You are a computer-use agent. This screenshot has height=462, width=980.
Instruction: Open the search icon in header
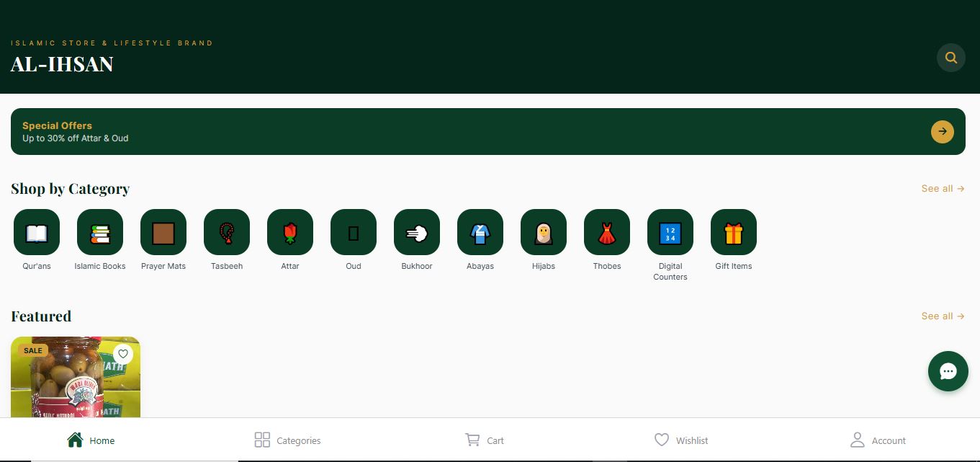pyautogui.click(x=950, y=58)
